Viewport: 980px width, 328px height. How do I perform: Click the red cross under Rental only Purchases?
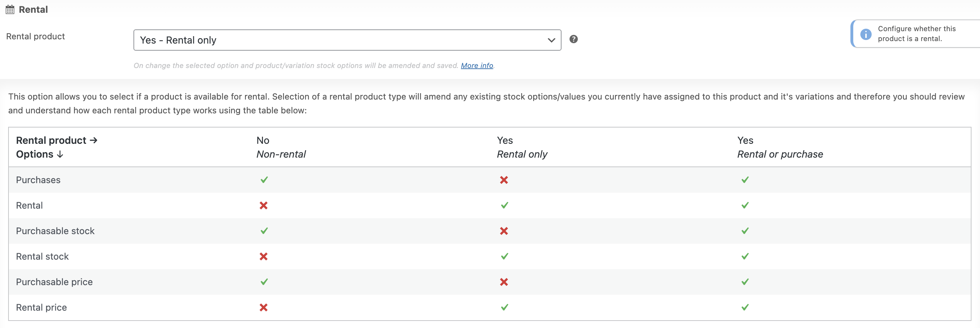504,180
